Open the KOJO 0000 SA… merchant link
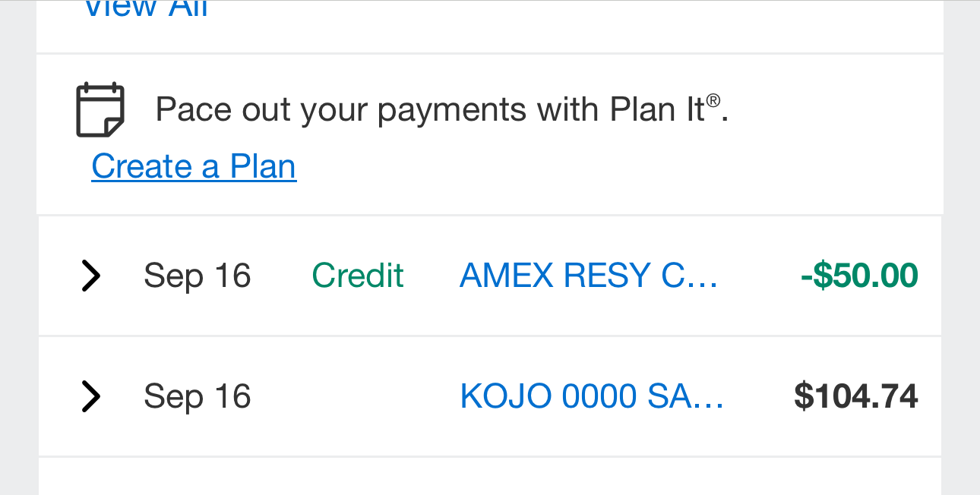Screen dimensions: 980x495 tap(592, 396)
